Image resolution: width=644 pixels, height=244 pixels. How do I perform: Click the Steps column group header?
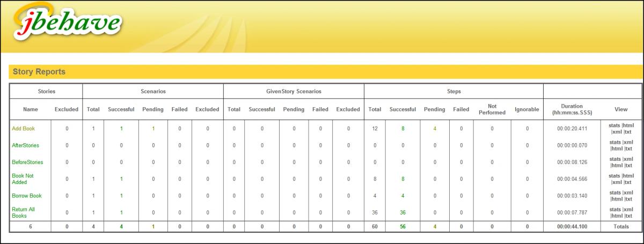point(453,92)
